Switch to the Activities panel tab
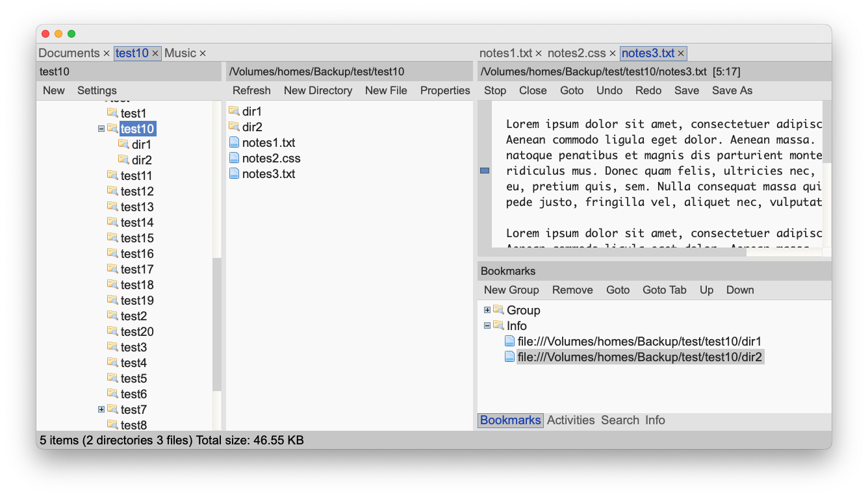Screen dimensions: 868x497 point(570,420)
